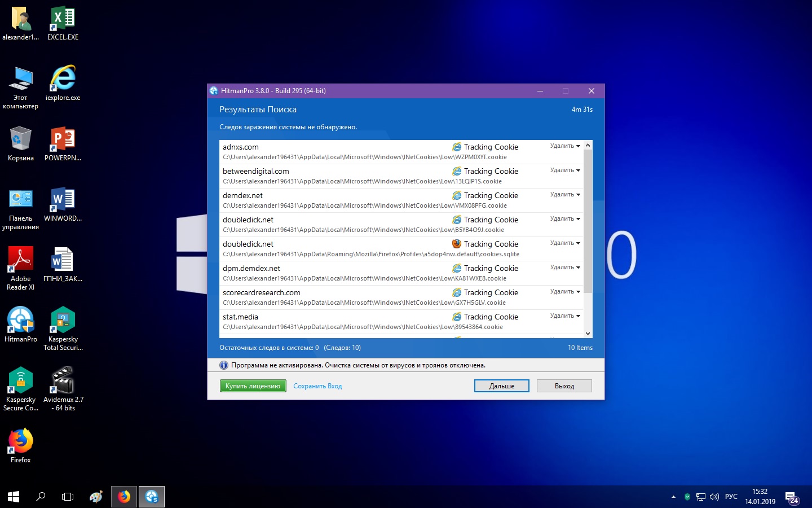This screenshot has height=508, width=812.
Task: Click the information icon beside activation notice
Action: (x=224, y=365)
